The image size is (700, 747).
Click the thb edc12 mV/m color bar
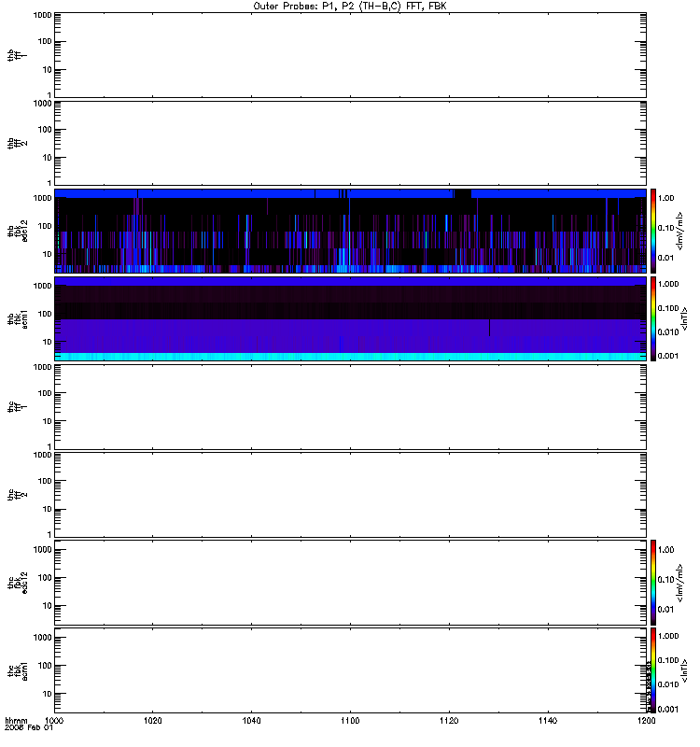(654, 230)
